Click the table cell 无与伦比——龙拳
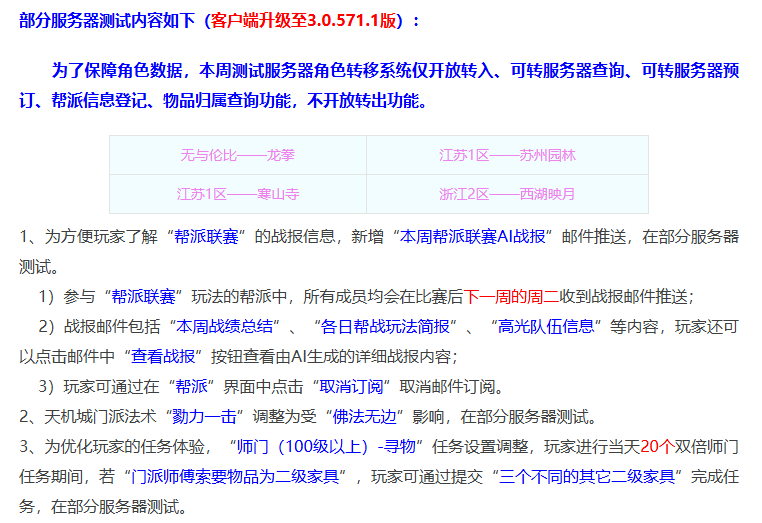 [238, 155]
